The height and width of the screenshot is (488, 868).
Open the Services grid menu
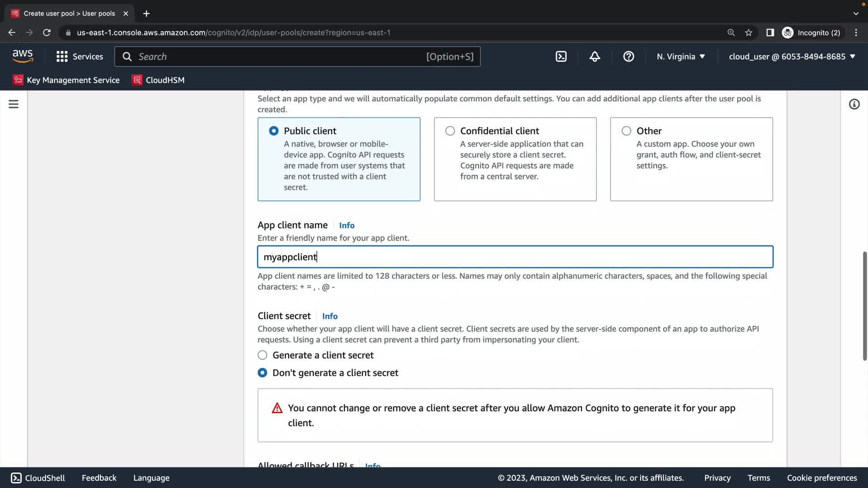point(80,56)
